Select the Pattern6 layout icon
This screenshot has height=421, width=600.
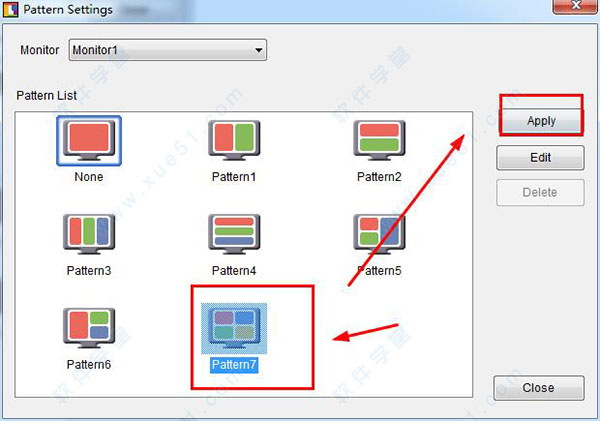coord(89,328)
